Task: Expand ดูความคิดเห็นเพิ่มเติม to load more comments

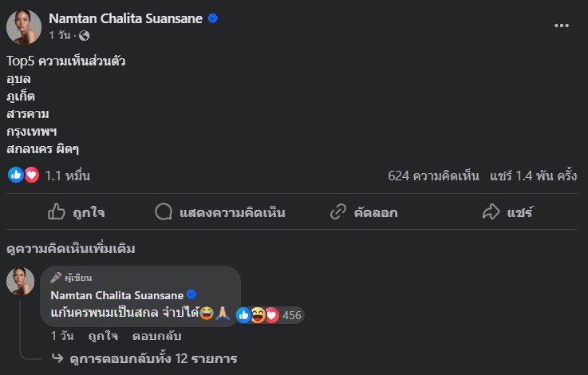Action: [70, 248]
